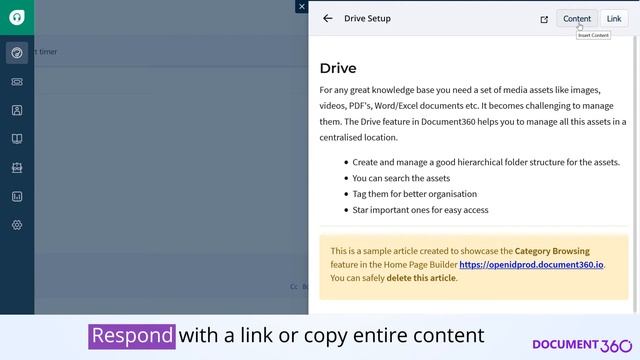The height and width of the screenshot is (360, 640).
Task: Open the forums/automation icon in sidebar
Action: 17,168
